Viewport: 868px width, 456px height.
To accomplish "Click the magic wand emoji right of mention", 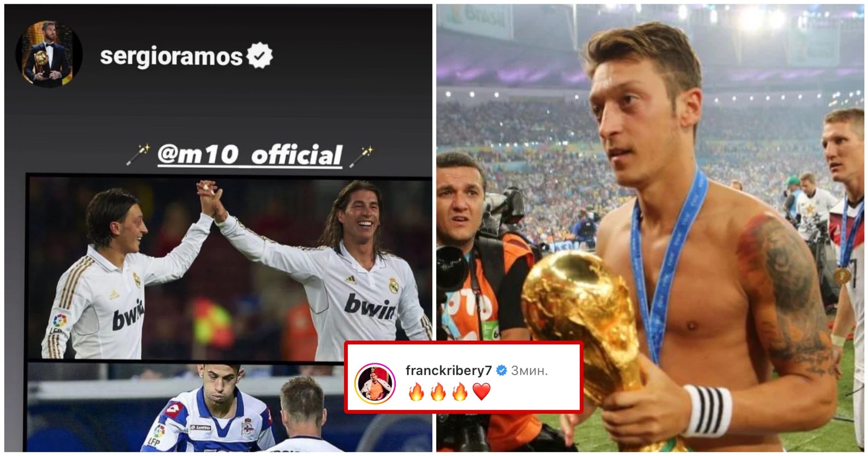I will 361,156.
